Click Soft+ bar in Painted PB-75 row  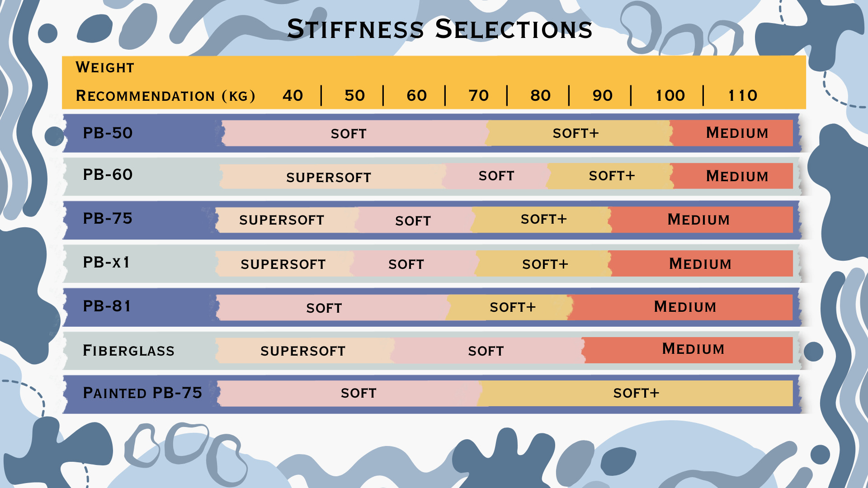[x=636, y=393]
